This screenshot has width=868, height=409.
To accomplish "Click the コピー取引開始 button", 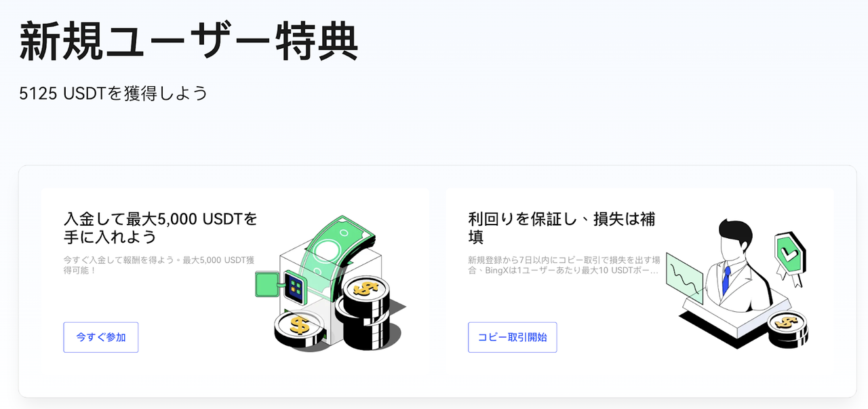I will pos(513,337).
